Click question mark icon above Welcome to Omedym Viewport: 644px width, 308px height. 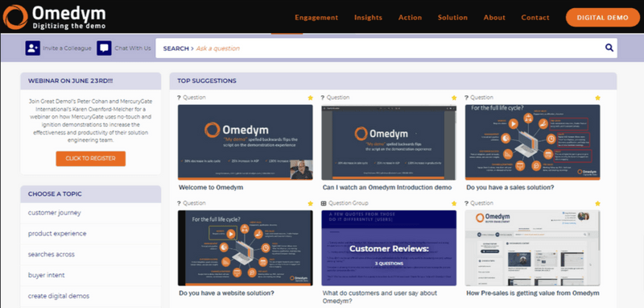click(x=179, y=98)
